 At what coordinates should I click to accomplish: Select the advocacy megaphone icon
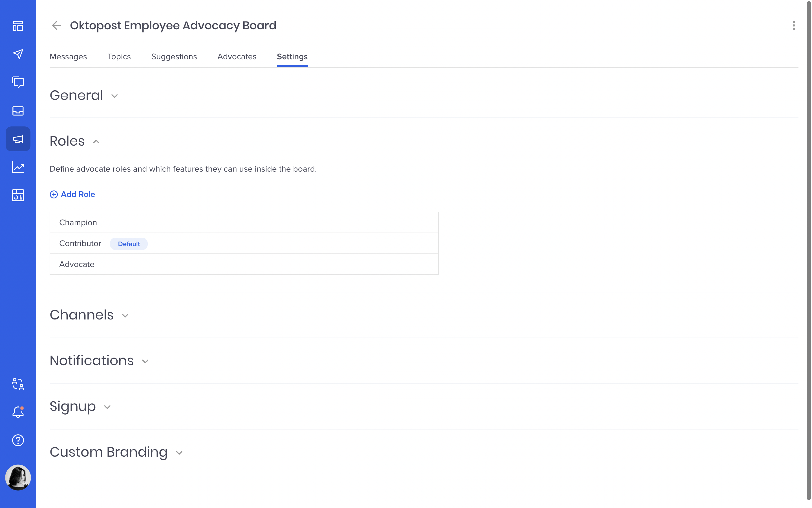18,139
